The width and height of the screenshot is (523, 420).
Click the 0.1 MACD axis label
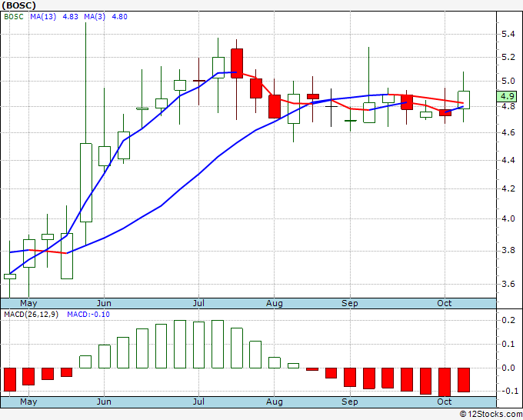point(508,345)
